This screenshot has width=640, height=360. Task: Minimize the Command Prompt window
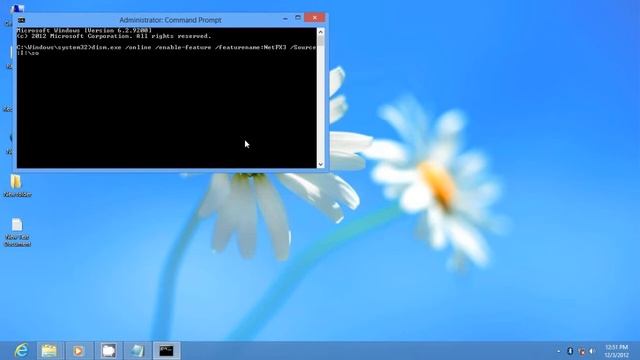tap(285, 18)
